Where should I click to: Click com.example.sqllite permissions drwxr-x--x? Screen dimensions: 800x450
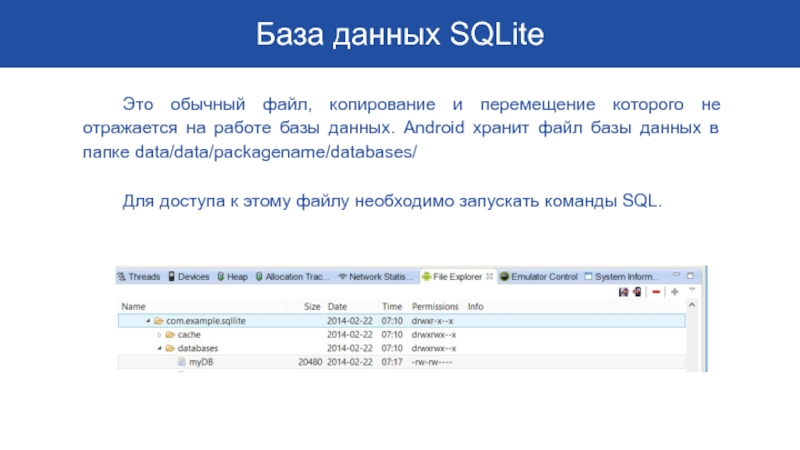(x=432, y=321)
